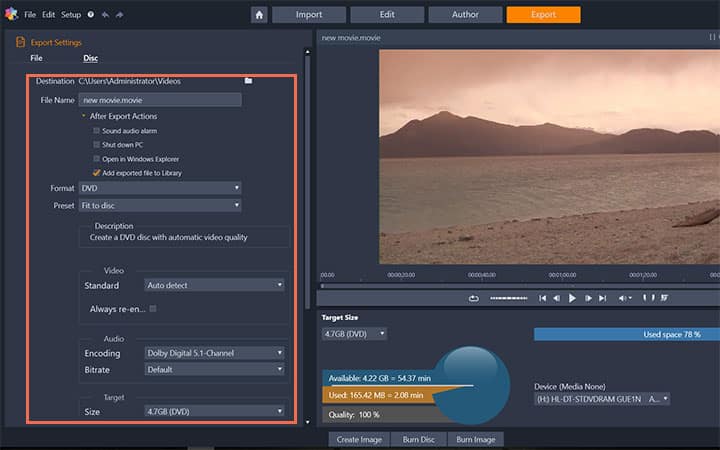The image size is (720, 450).
Task: Open the File menu
Action: click(30, 15)
